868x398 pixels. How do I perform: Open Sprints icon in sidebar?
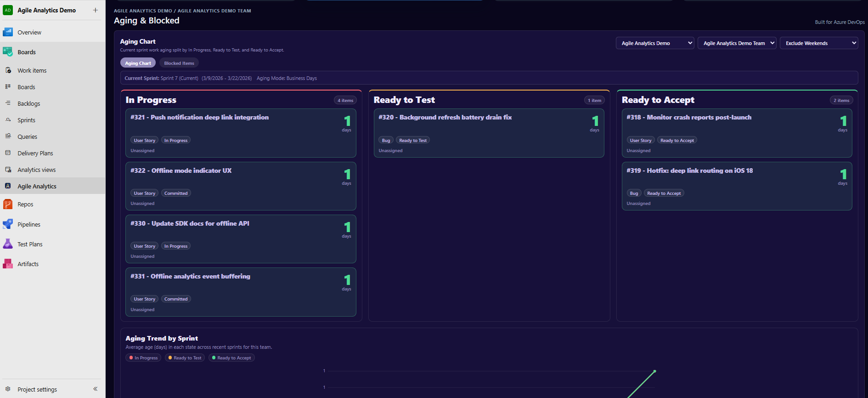[x=8, y=120]
